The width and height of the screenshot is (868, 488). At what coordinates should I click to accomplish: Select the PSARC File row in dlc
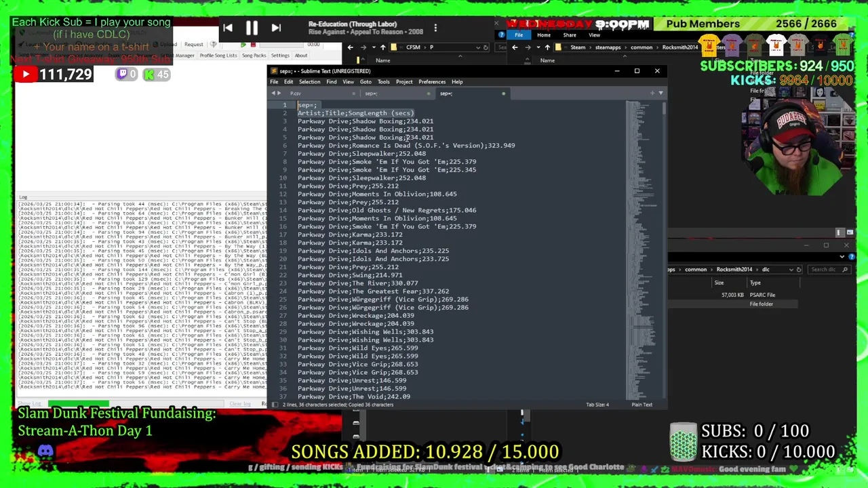(734, 295)
